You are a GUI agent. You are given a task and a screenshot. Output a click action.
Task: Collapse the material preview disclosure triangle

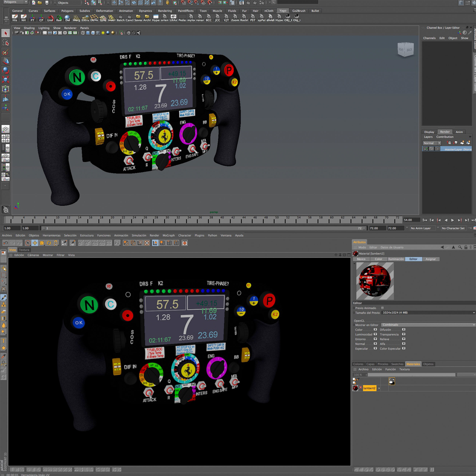[x=354, y=264]
